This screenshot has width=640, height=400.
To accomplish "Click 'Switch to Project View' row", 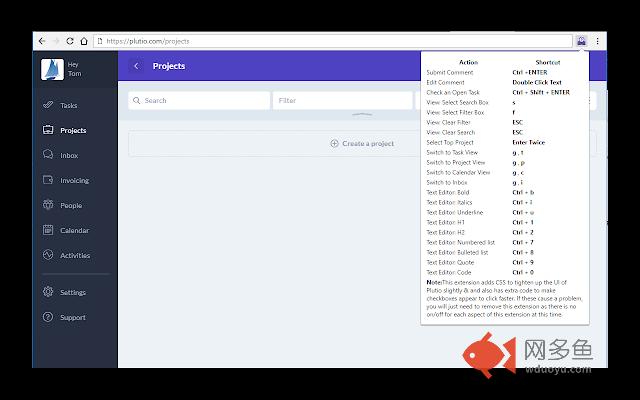I will [x=505, y=162].
